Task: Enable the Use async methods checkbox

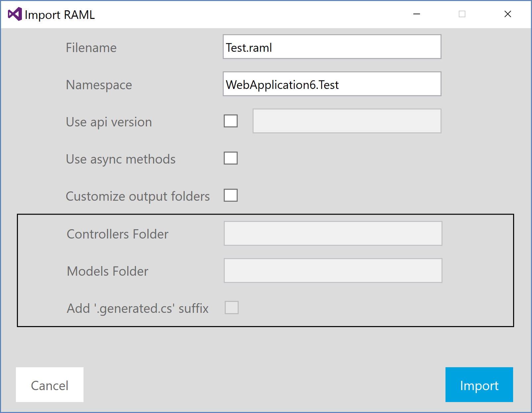Action: tap(231, 158)
